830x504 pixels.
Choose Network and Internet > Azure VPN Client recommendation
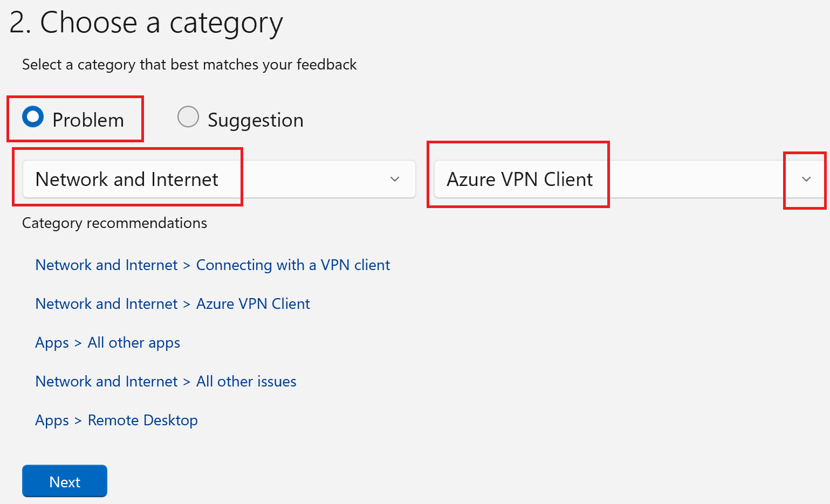click(x=173, y=304)
